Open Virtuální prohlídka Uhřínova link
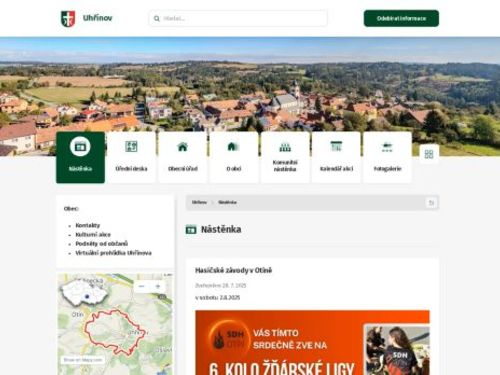The width and height of the screenshot is (500, 375). click(x=113, y=253)
